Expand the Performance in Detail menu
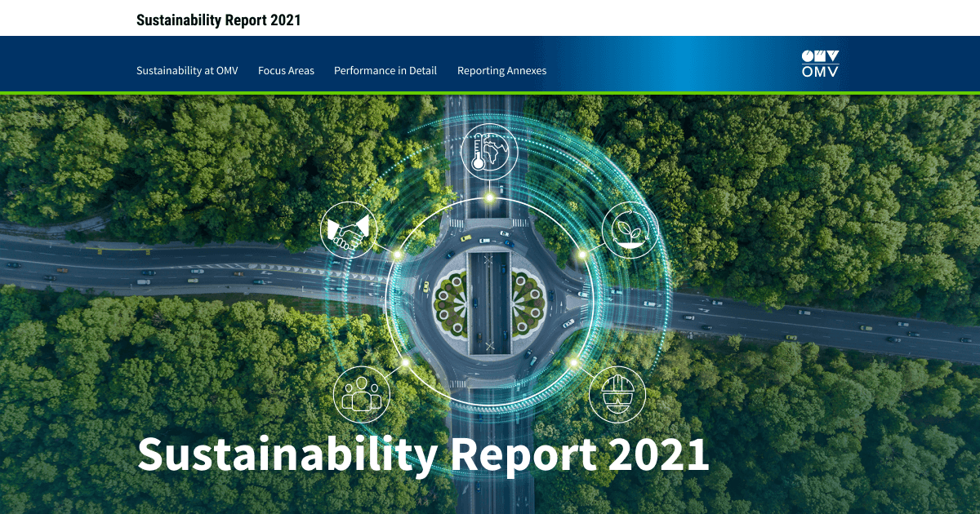The height and width of the screenshot is (514, 980). [385, 70]
